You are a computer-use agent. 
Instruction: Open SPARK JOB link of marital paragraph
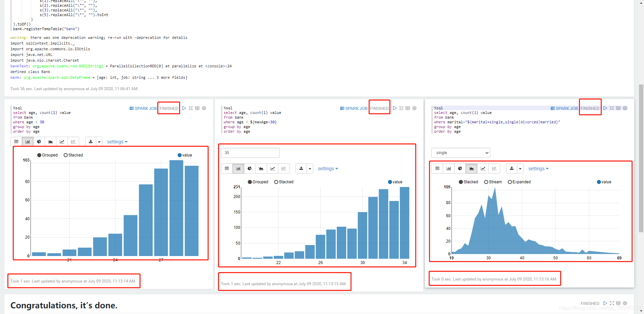click(564, 108)
